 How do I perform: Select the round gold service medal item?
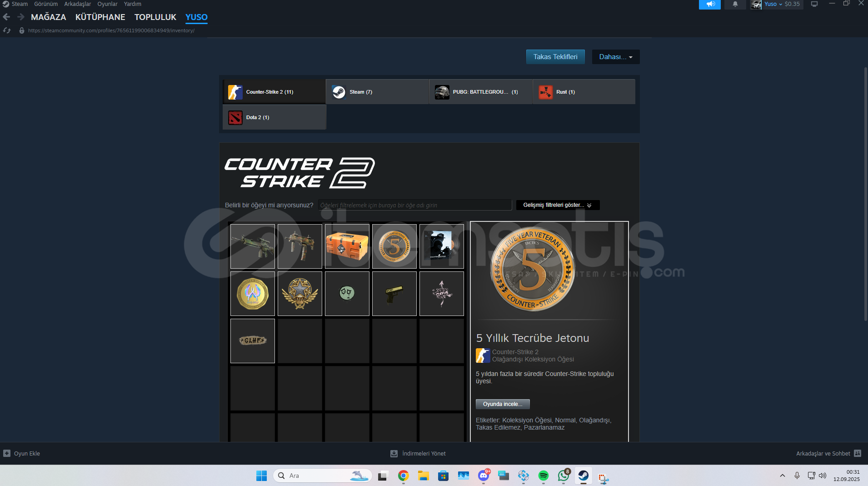[x=253, y=294]
